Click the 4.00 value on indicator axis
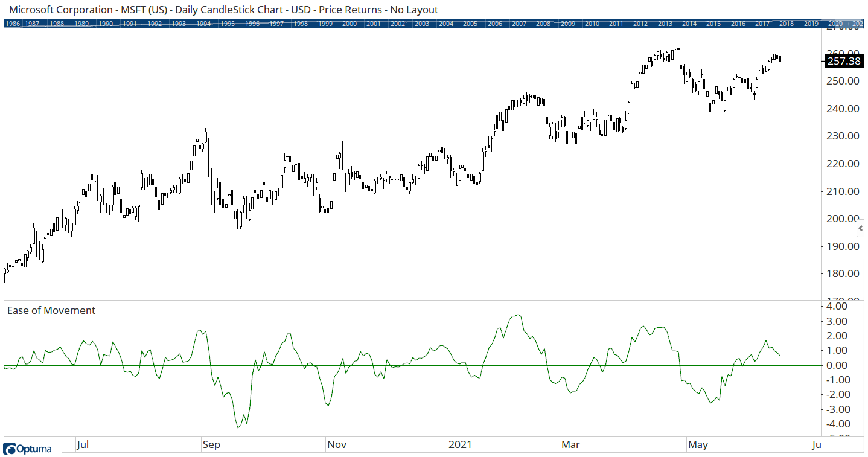 tap(837, 306)
